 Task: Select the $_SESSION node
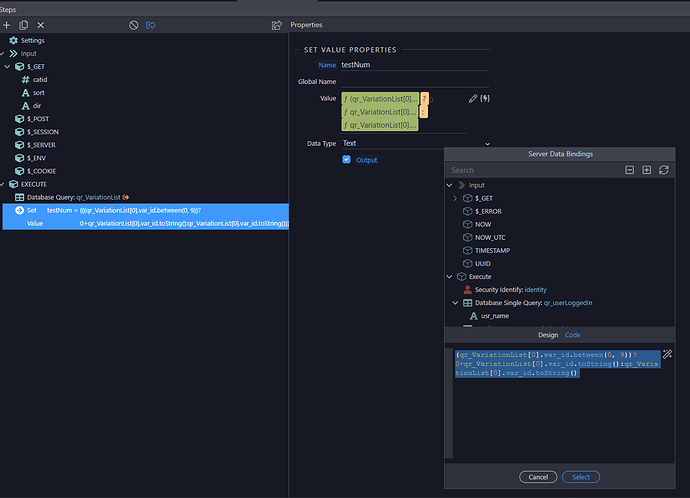37,132
